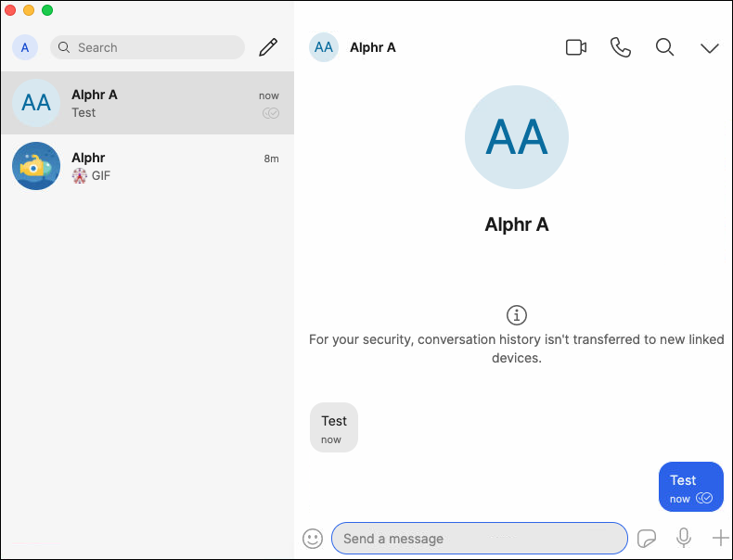Expand the conversation options chevron menu

710,48
